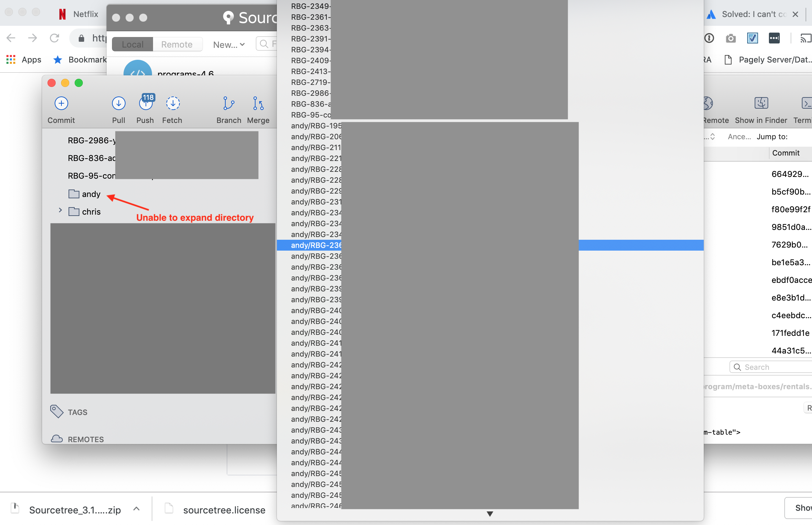Click Show in Finder icon

(x=761, y=103)
